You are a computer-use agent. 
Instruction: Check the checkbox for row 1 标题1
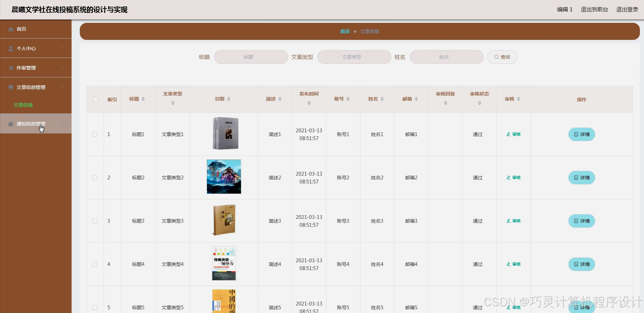click(95, 134)
